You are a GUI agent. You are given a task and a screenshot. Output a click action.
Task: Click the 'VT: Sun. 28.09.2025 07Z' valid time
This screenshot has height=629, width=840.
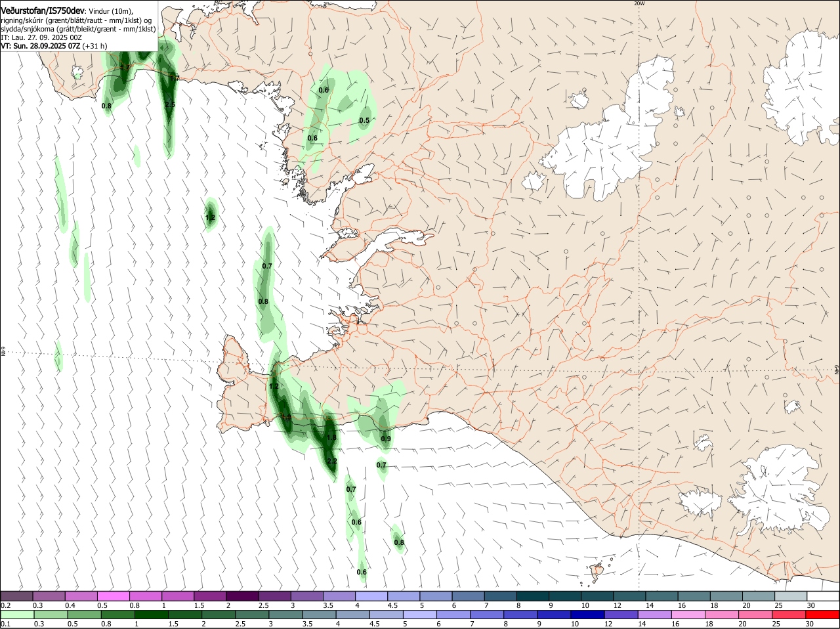(x=40, y=47)
